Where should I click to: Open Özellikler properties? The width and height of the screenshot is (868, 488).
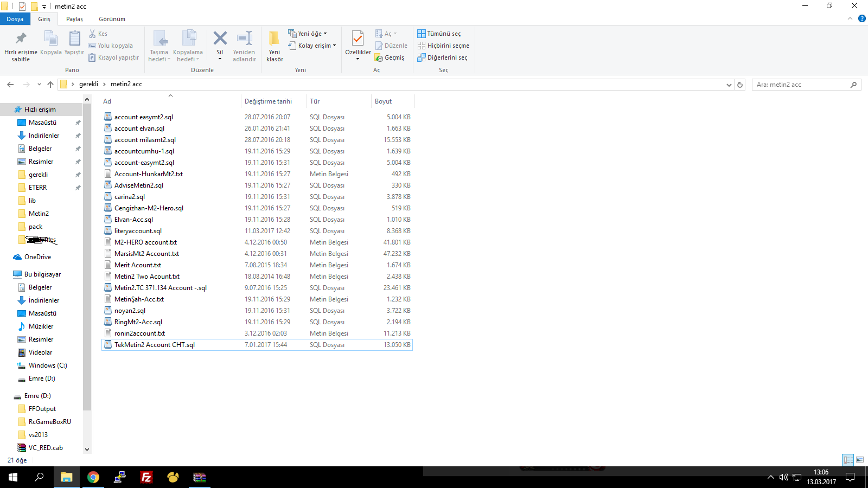tap(358, 46)
